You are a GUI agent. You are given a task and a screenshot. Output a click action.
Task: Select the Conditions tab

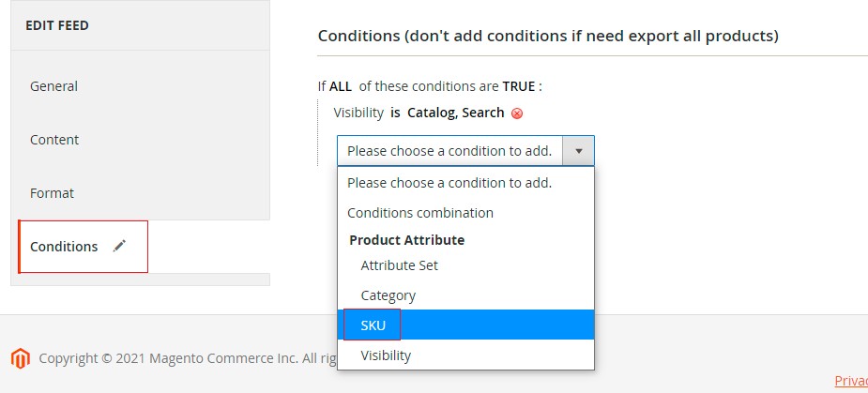click(64, 247)
